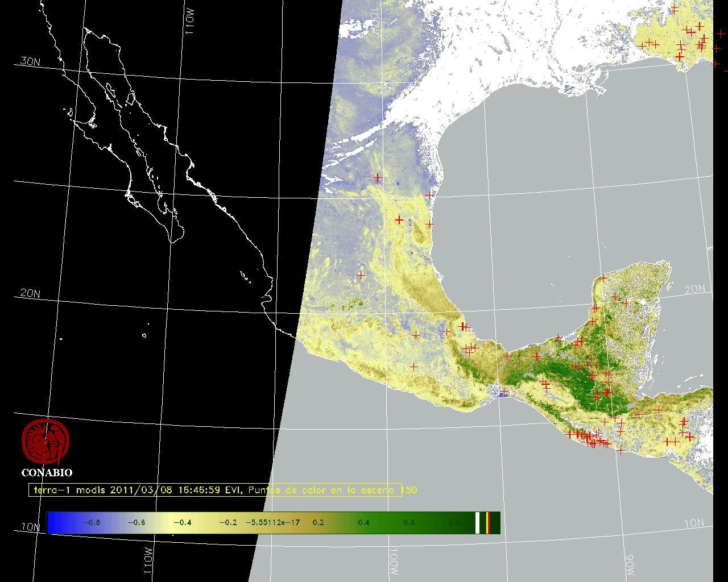Click the 0.2 olive legend value
Viewport: 728px width, 582px height.
(318, 522)
